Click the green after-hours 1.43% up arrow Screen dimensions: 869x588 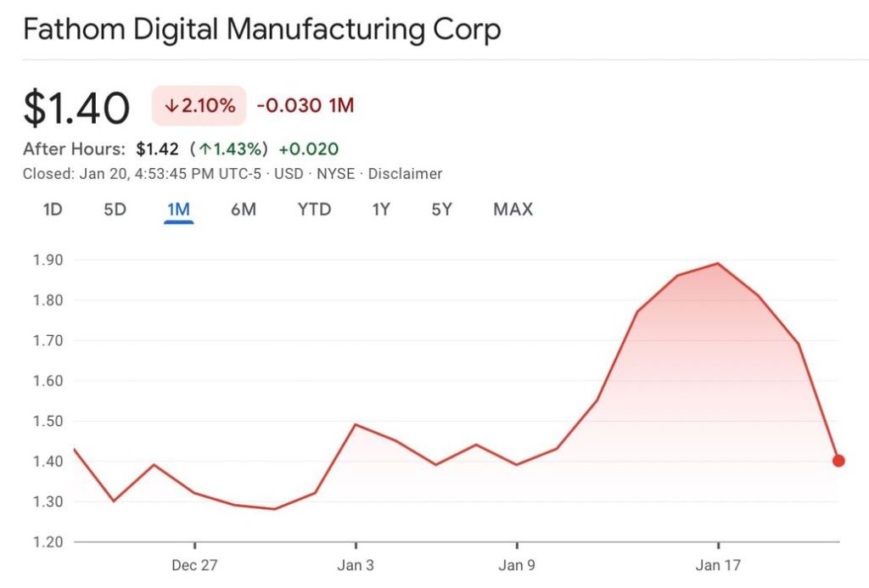point(205,149)
